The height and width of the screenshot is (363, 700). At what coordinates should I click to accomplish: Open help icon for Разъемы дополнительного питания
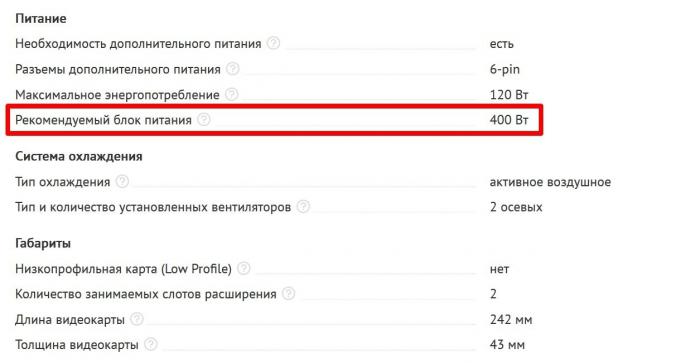233,69
